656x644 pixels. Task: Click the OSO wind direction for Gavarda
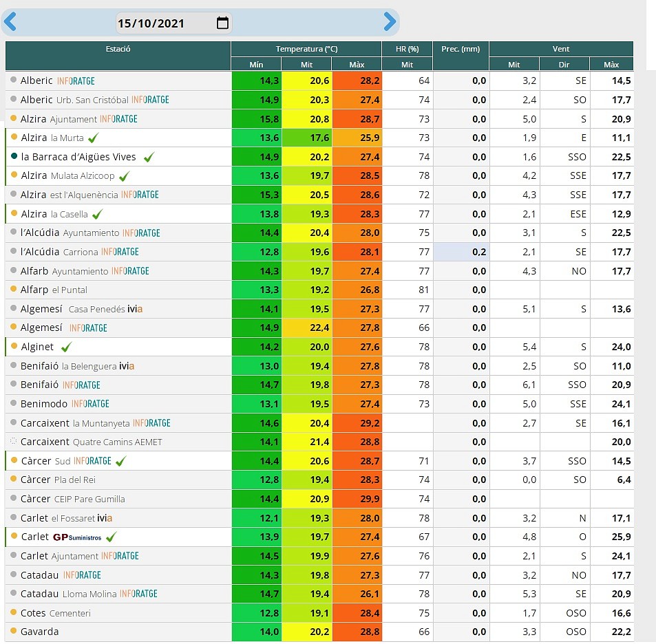coord(564,632)
